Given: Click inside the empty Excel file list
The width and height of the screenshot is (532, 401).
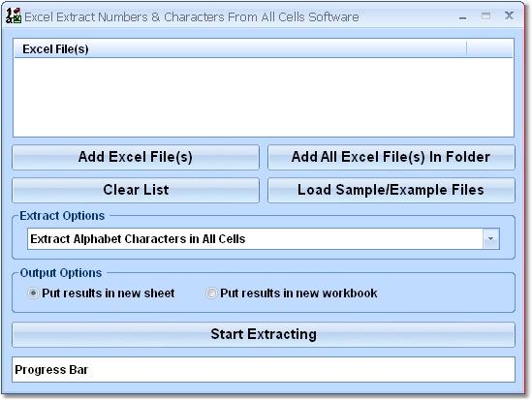Looking at the screenshot, I should click(264, 97).
